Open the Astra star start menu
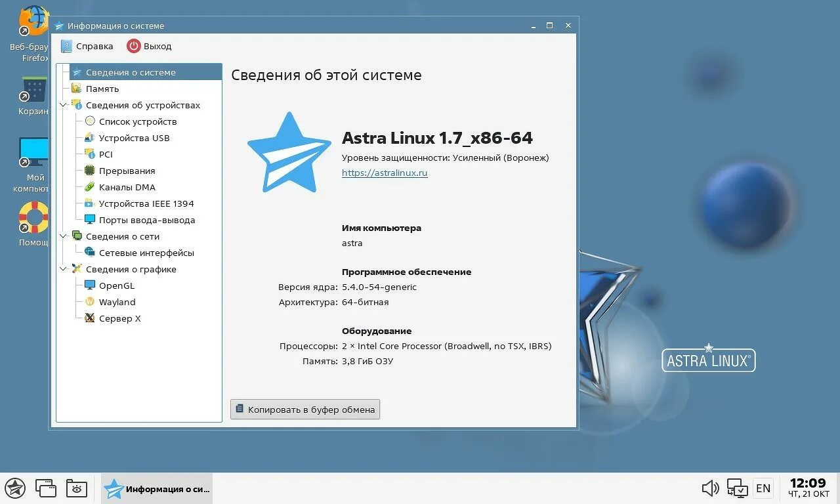 tap(15, 488)
